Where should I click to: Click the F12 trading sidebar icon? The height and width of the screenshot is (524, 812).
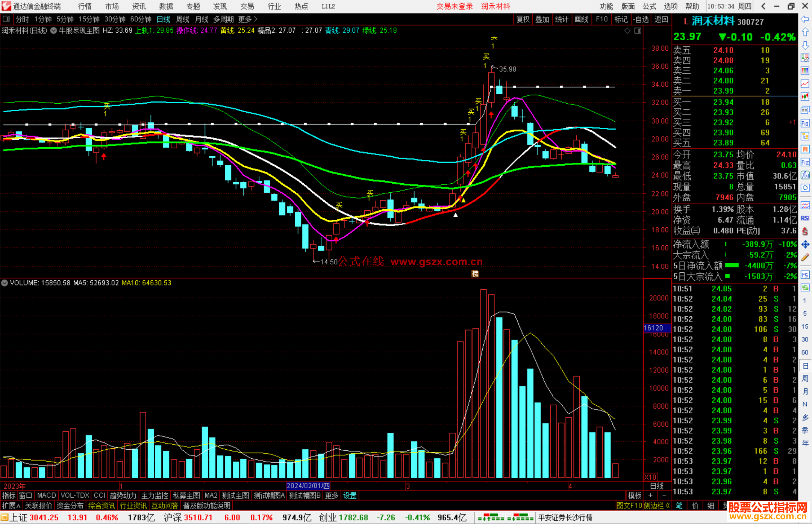click(805, 162)
